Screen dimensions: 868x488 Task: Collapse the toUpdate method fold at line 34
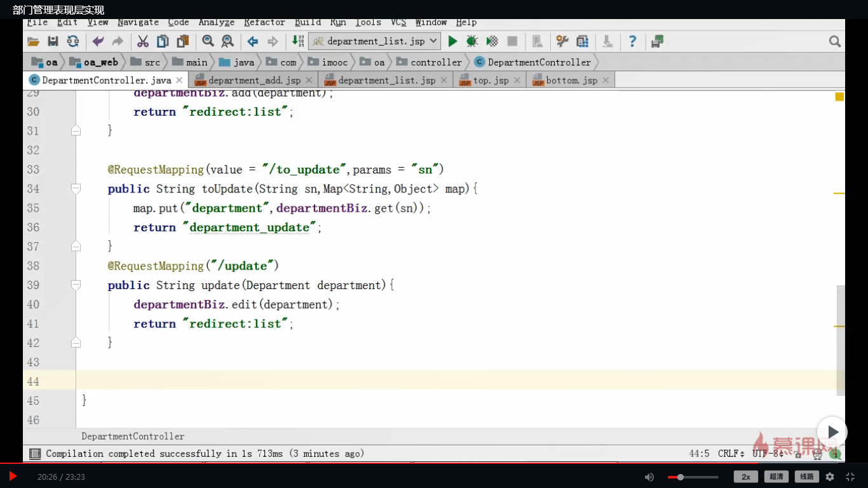76,189
